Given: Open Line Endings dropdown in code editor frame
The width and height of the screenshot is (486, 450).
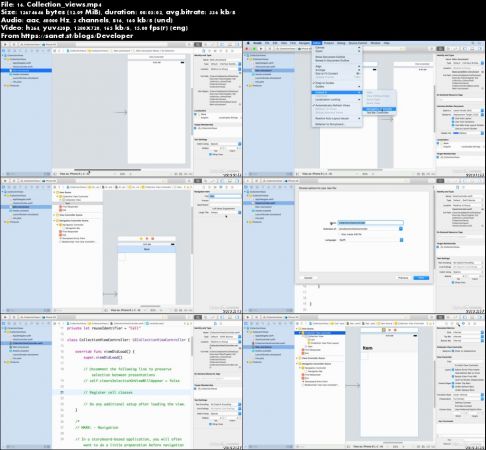Looking at the screenshot, I should pos(225,408).
